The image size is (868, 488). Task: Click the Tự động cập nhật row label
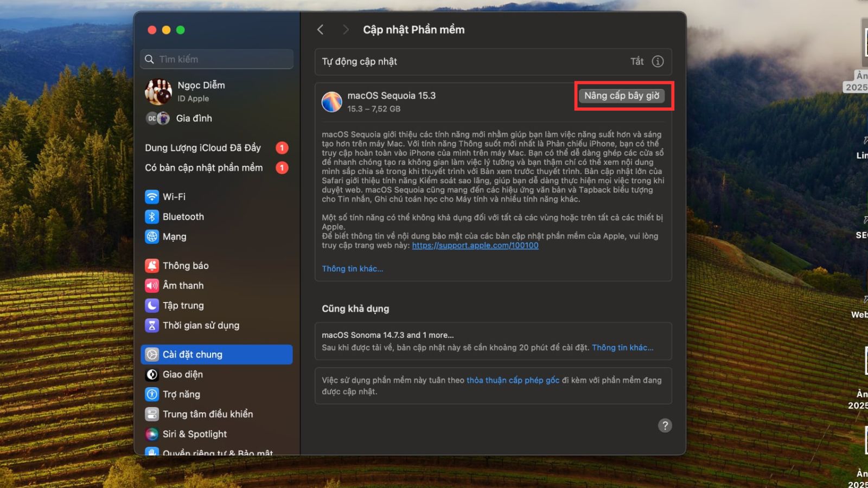[360, 61]
